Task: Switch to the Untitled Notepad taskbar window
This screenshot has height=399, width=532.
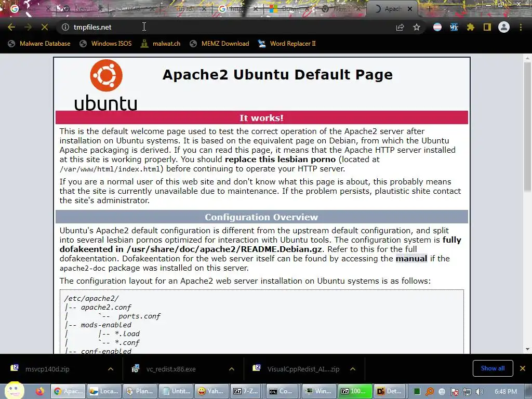Action: point(176,392)
